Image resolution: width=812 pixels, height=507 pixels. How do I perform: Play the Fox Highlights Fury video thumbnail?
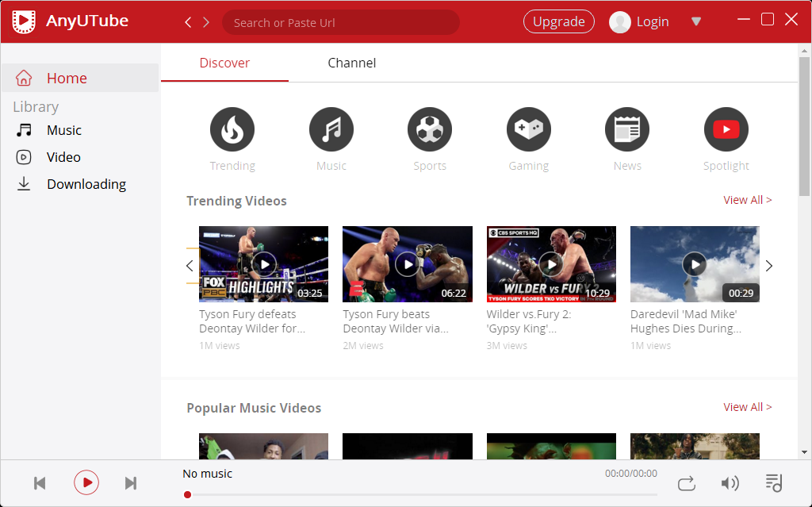[x=263, y=264]
